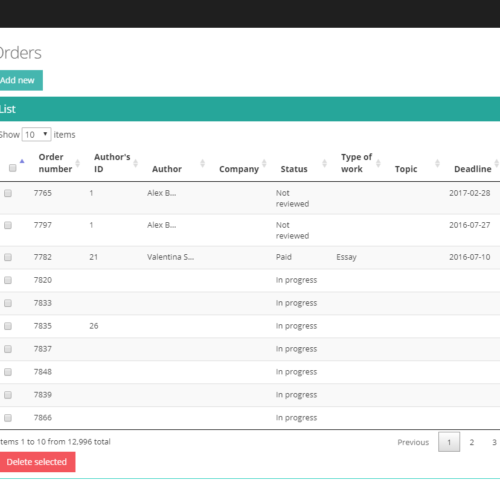Check the box for order 7782
The height and width of the screenshot is (500, 500).
[8, 257]
